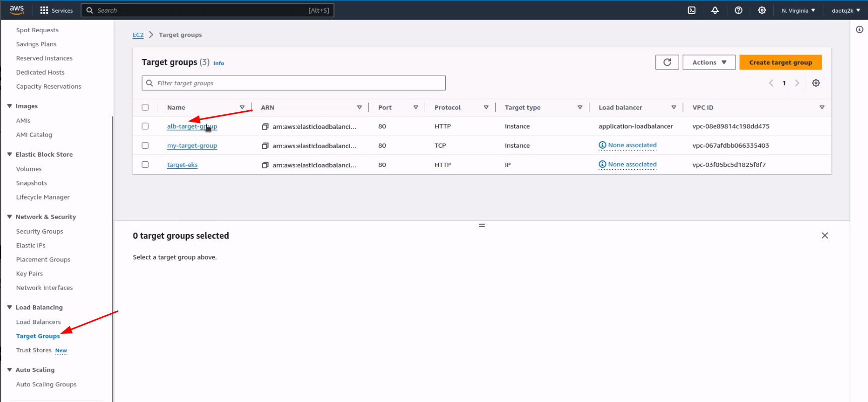Open AMI Catalog in sidebar
868x402 pixels.
coord(34,135)
